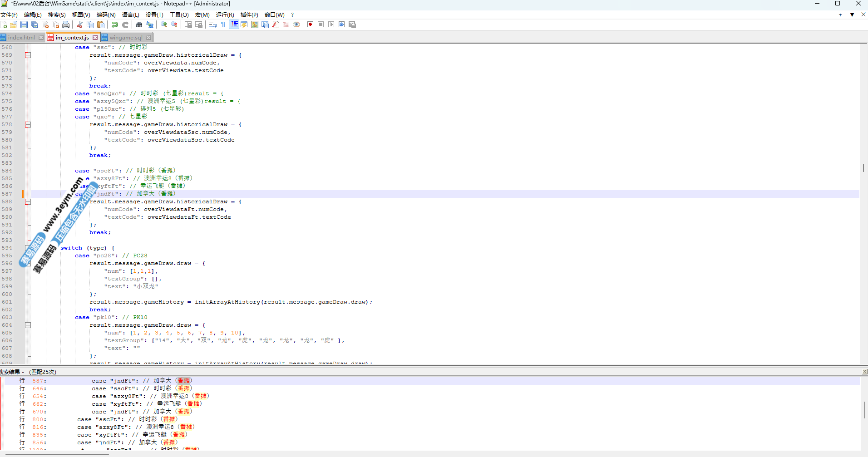Open the 插件(P) plugins menu

point(249,15)
